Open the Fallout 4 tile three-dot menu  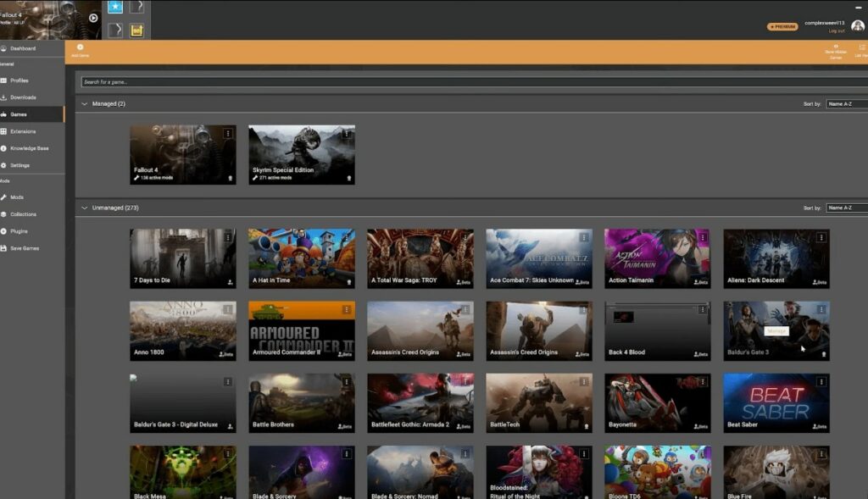point(227,134)
